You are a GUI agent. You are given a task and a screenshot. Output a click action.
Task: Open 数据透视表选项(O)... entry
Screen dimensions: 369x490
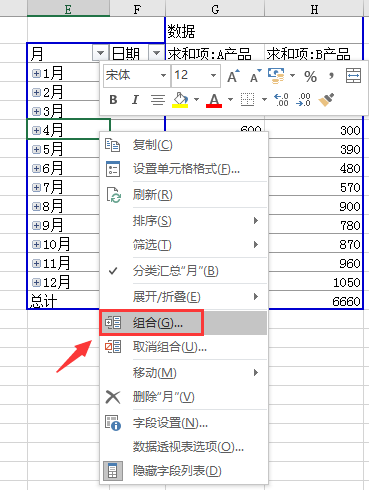[x=184, y=447]
